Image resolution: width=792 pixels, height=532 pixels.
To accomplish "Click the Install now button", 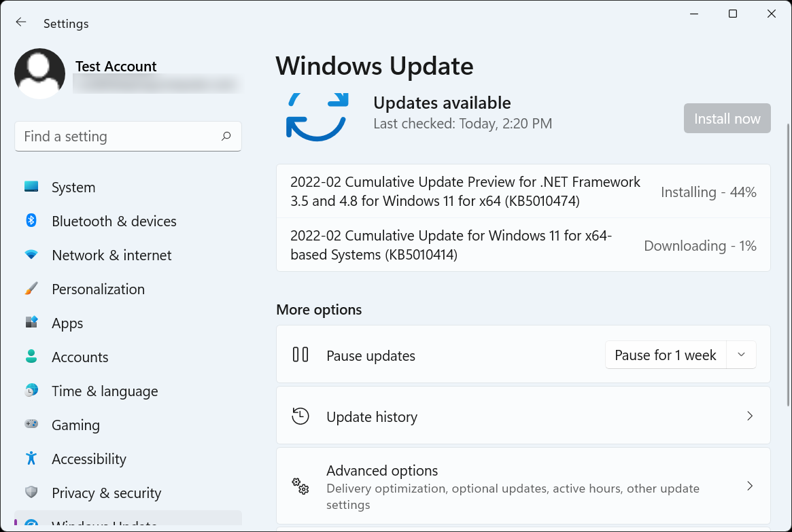I will pyautogui.click(x=727, y=118).
